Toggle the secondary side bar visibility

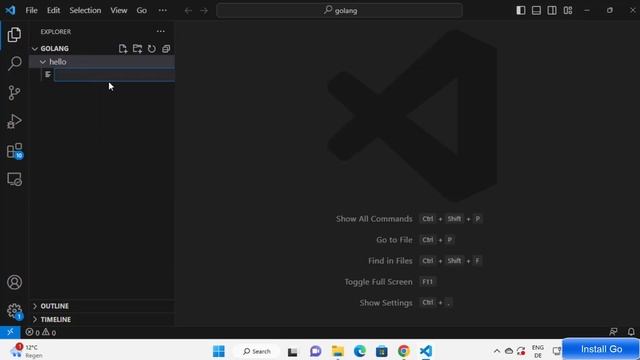click(552, 10)
